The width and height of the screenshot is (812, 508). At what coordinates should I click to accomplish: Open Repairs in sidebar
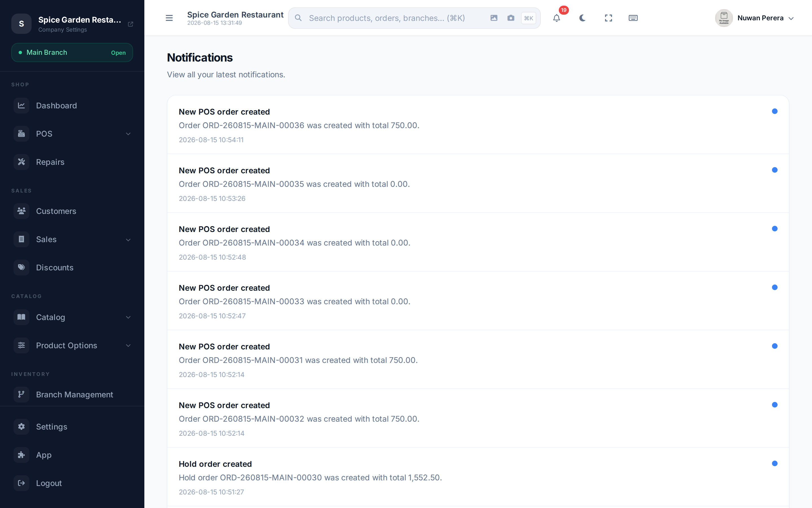click(x=72, y=162)
